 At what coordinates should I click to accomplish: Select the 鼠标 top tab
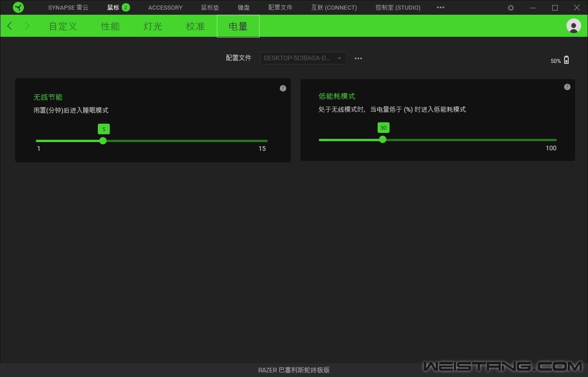113,7
